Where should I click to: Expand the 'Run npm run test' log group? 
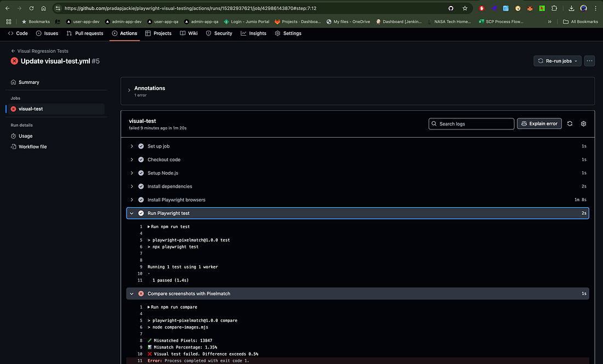[x=149, y=227]
